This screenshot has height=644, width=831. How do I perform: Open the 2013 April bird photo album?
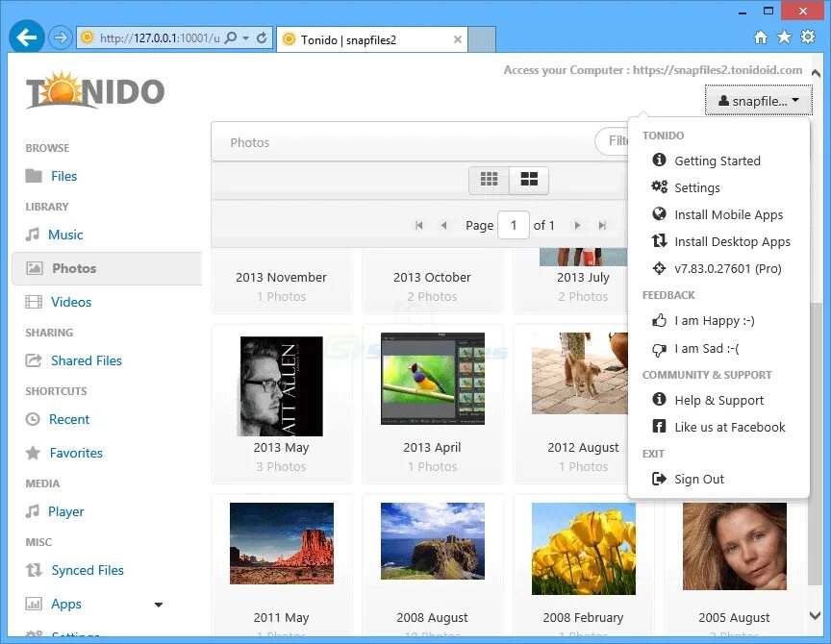(x=433, y=404)
